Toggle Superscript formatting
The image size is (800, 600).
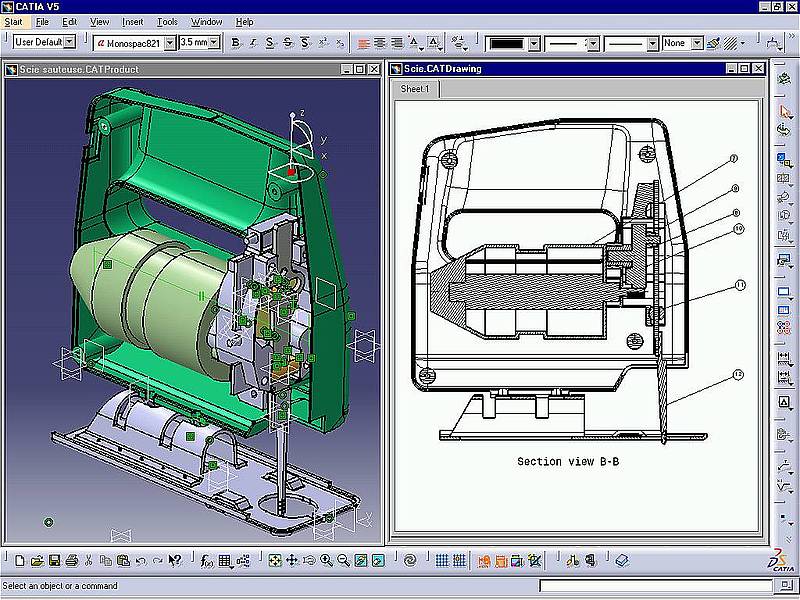coord(322,43)
